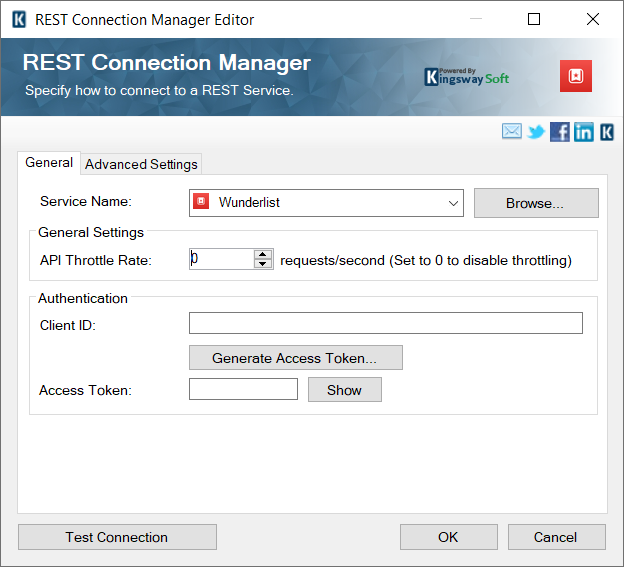Screen dimensions: 624x567
Task: Show the Access Token value
Action: tap(345, 390)
